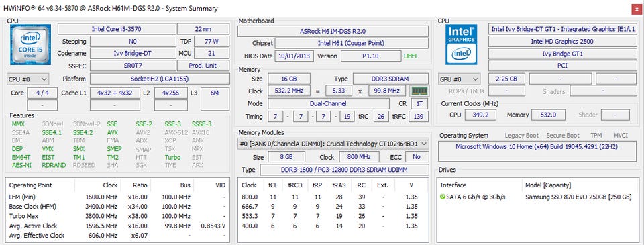Click the Microsoft Windows 10 Home build text
The width and height of the screenshot is (644, 245).
tap(537, 147)
